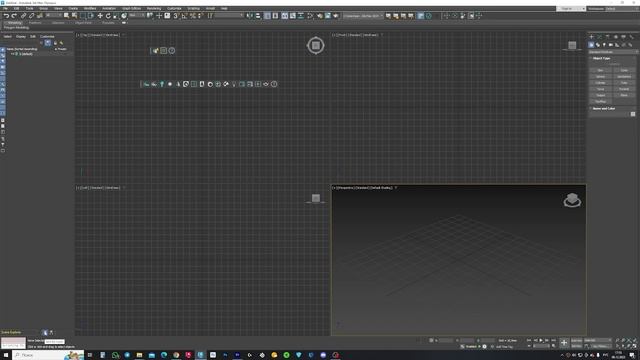Switch to the Hierarchy command panel tab
The image size is (640, 360).
tap(607, 37)
